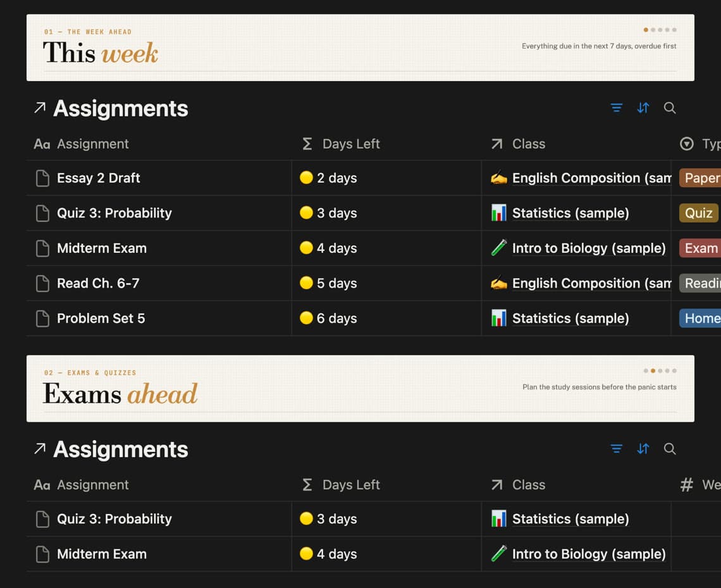Click Statistics (sample) in Exams ahead Quiz 3 row
This screenshot has width=721, height=588.
570,519
